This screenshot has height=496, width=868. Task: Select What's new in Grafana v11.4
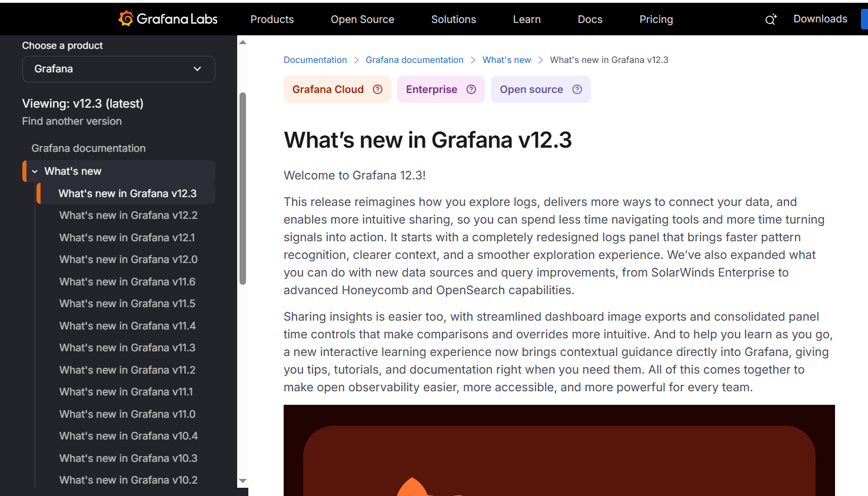[127, 326]
